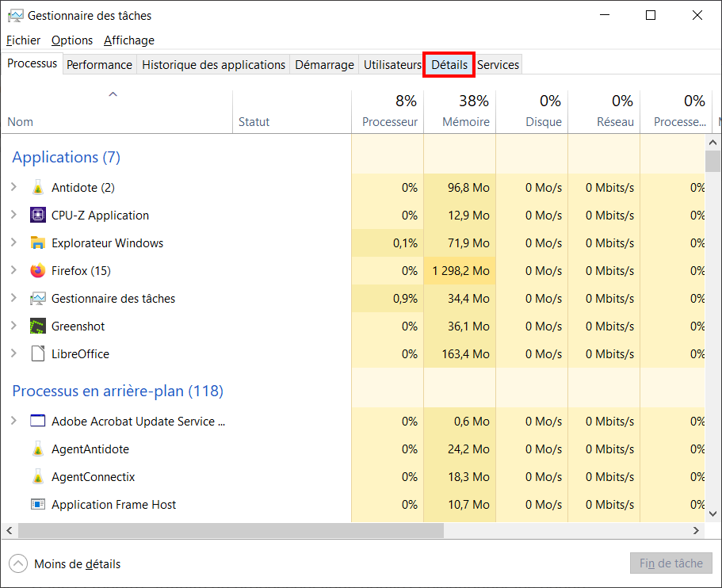
Task: Sort by the Statut column header
Action: point(292,112)
